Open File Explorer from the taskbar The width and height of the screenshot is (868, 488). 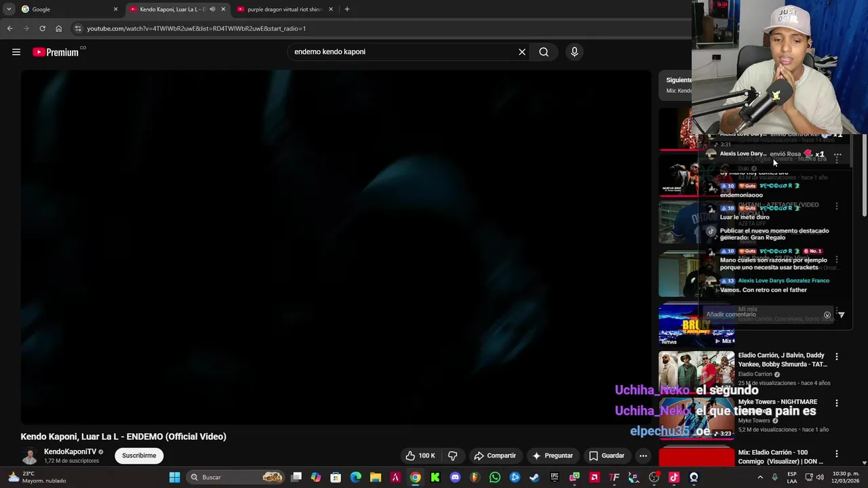click(376, 477)
